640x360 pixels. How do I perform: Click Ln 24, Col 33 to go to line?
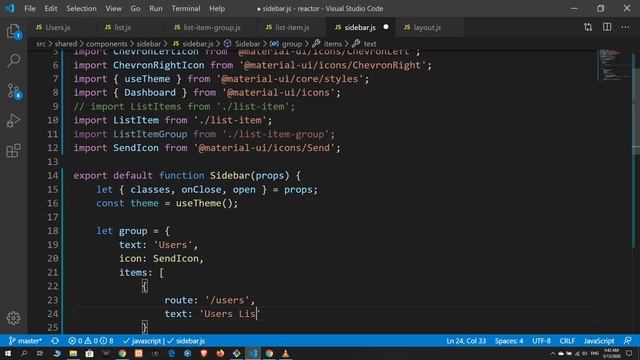point(466,341)
